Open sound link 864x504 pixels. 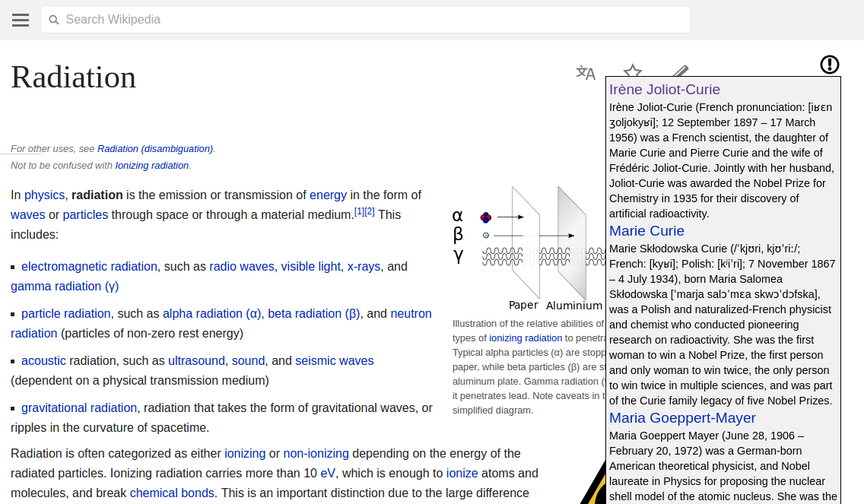(248, 361)
